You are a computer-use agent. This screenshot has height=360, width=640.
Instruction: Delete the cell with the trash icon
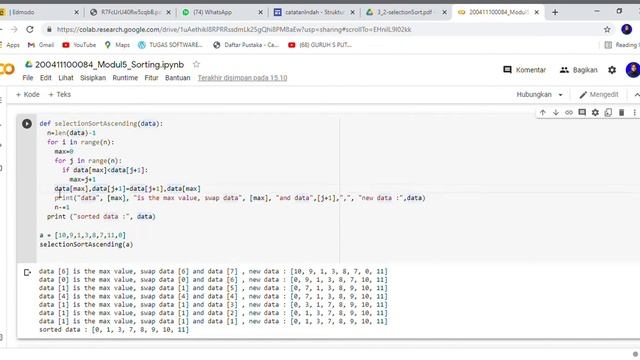point(621,113)
